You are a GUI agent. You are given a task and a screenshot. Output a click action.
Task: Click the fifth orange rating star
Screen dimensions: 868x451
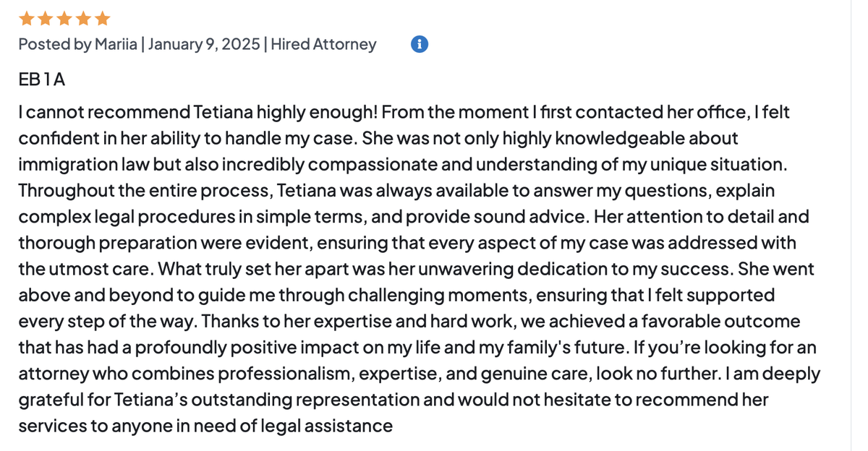tap(102, 17)
